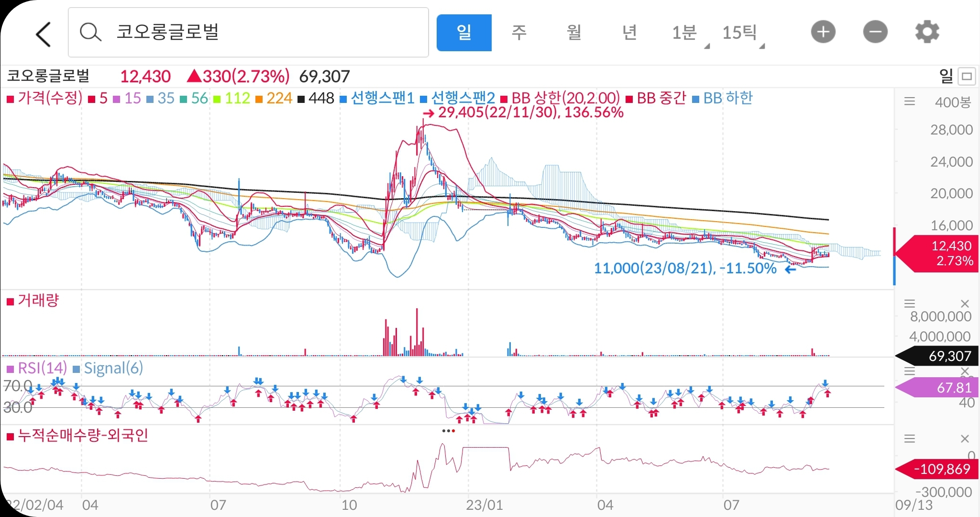
Task: Click the 400봉 bar count label
Action: click(953, 102)
